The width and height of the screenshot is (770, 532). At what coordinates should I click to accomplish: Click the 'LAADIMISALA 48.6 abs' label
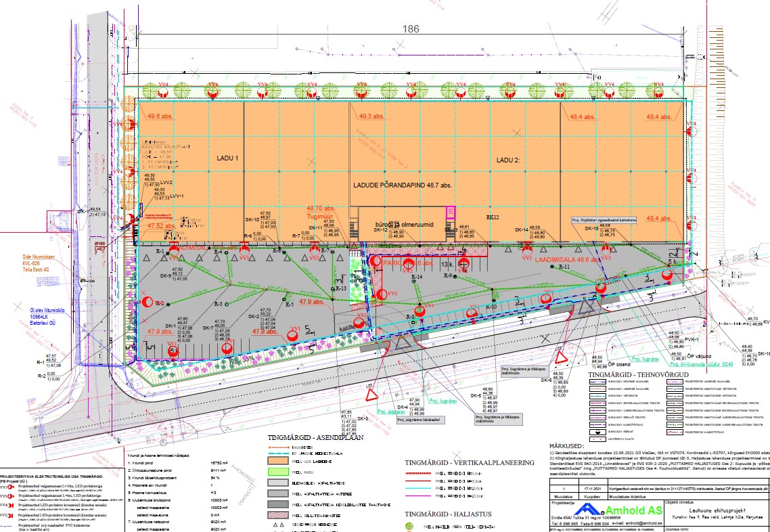[x=568, y=259]
